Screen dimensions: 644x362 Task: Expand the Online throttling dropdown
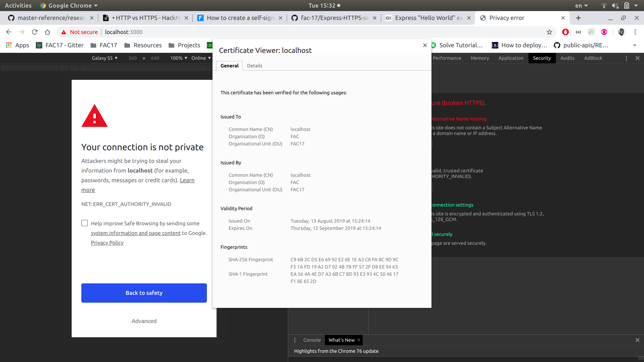[201, 58]
